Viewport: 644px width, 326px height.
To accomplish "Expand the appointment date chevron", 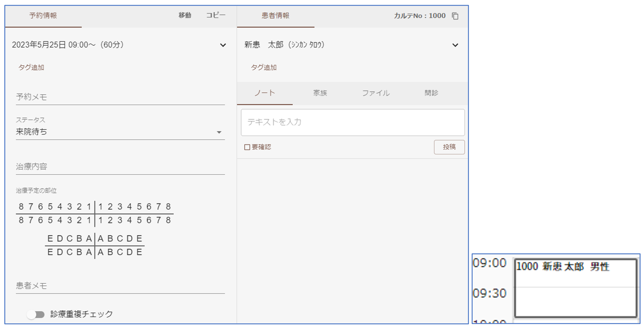I will 223,45.
